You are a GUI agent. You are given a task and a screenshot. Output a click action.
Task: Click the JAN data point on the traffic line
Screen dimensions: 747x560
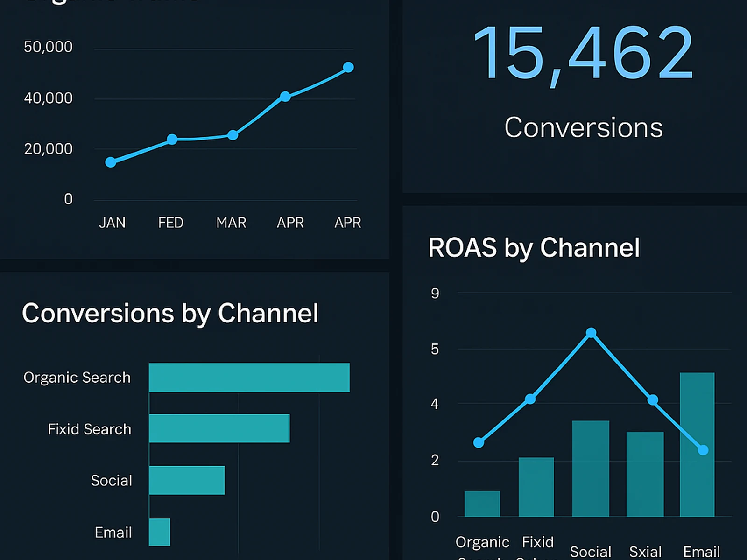(110, 162)
